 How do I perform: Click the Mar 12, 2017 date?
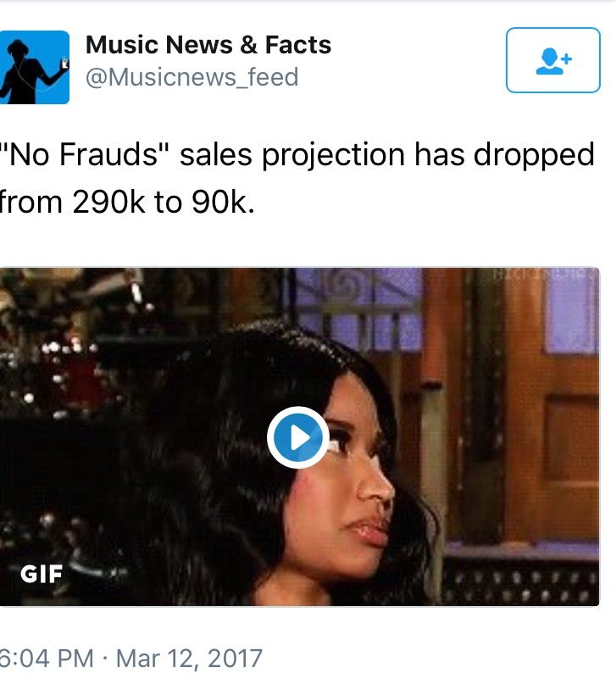189,659
